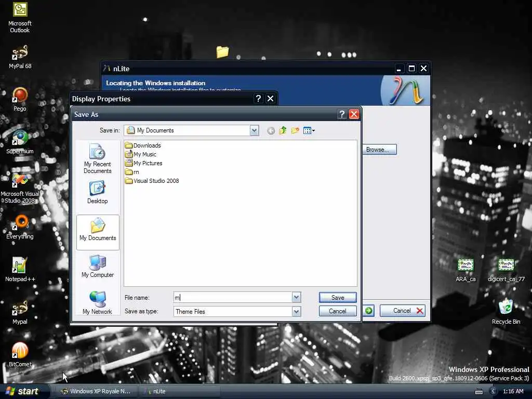
Task: Select the ARA_ca certificate icon
Action: coord(465,270)
